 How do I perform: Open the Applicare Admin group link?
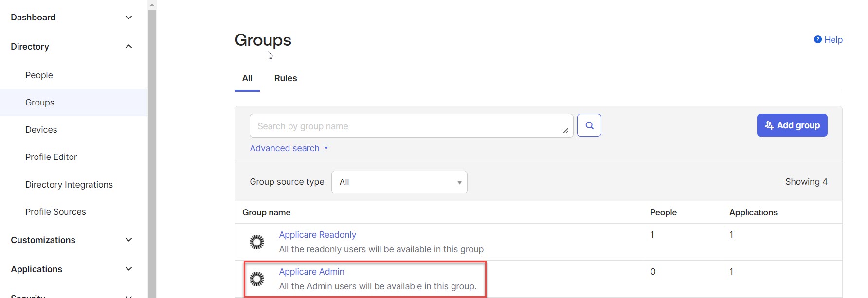click(311, 272)
